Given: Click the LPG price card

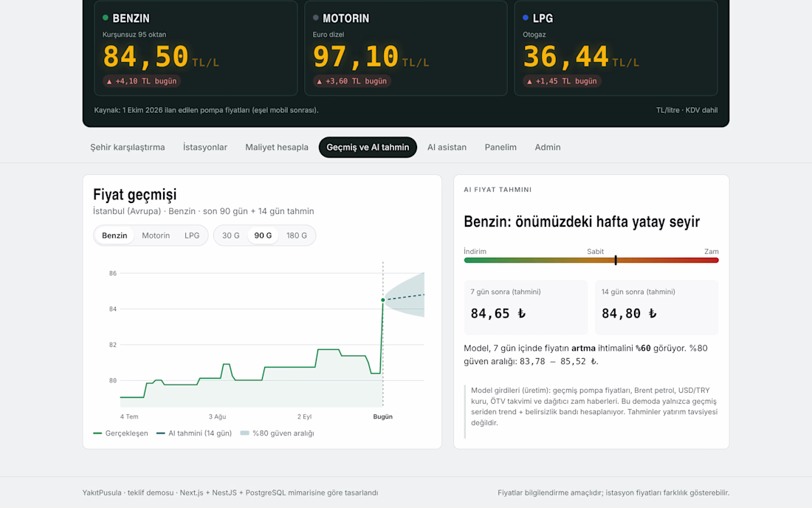Looking at the screenshot, I should pos(616,48).
